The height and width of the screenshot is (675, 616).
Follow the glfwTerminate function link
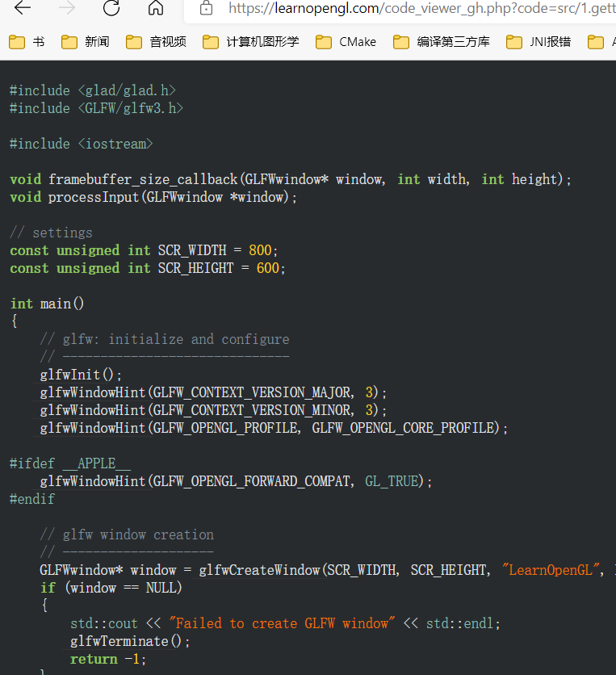click(119, 641)
